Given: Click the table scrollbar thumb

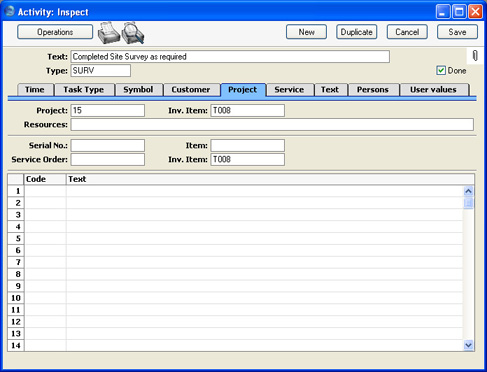Looking at the screenshot, I should pyautogui.click(x=468, y=203).
